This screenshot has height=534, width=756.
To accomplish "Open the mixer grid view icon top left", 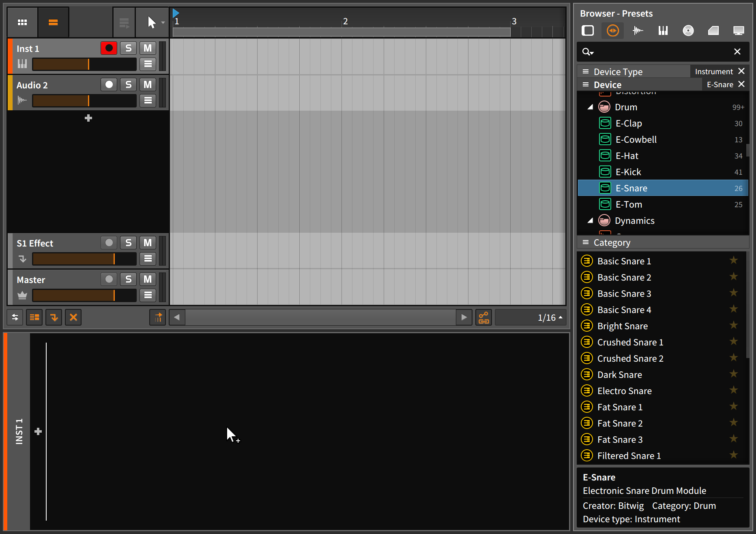I will (x=22, y=22).
